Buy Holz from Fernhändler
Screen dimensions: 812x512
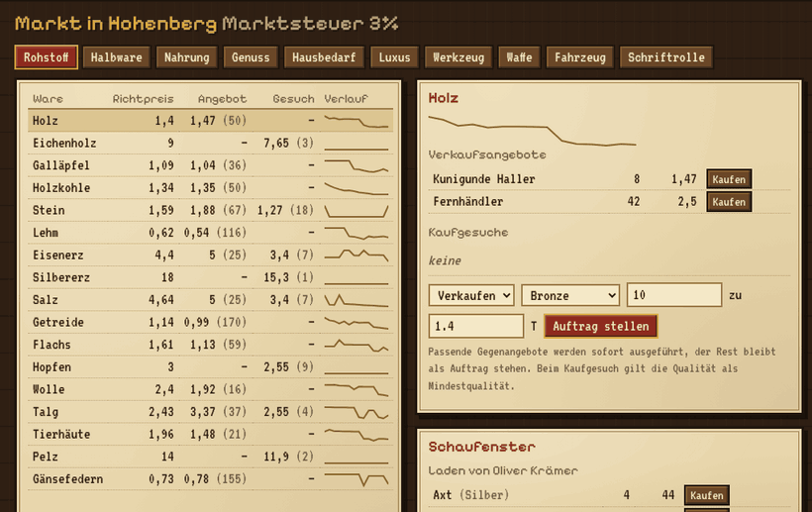(x=729, y=202)
